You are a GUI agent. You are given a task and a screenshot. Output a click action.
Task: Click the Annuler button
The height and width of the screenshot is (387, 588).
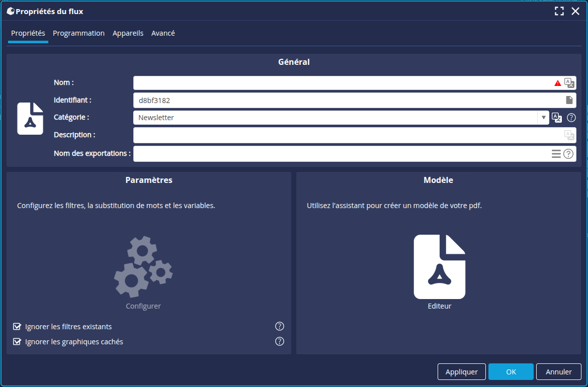(558, 372)
